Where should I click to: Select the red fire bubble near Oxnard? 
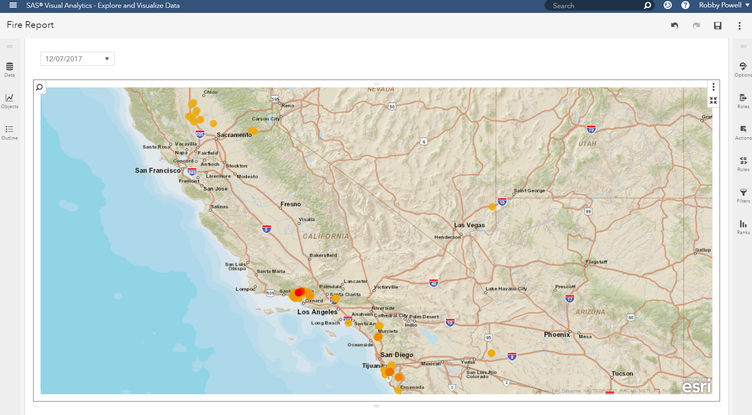pyautogui.click(x=299, y=292)
